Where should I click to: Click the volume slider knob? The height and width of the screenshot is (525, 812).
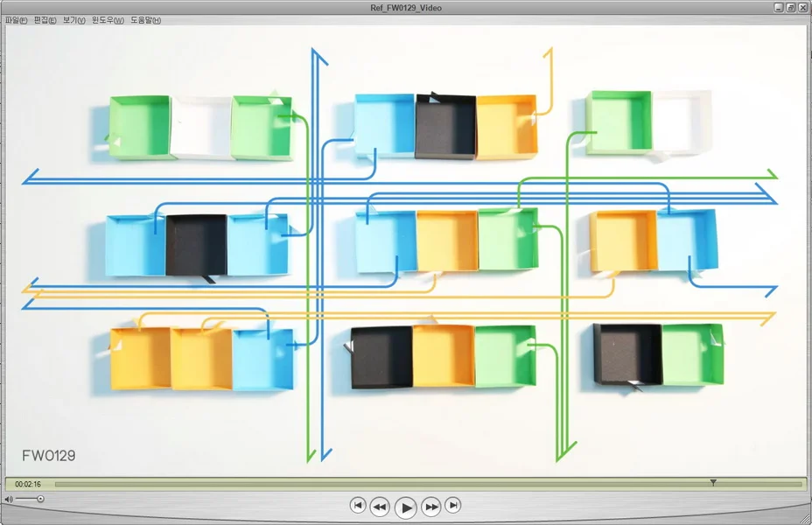40,499
